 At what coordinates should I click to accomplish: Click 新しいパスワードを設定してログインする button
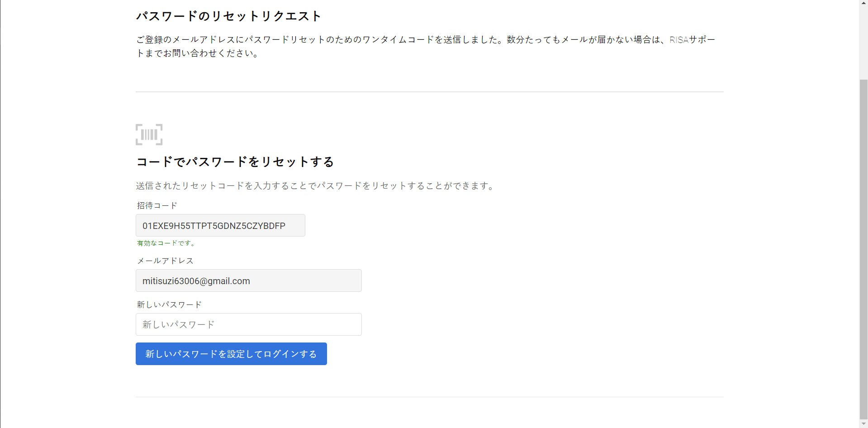(231, 354)
